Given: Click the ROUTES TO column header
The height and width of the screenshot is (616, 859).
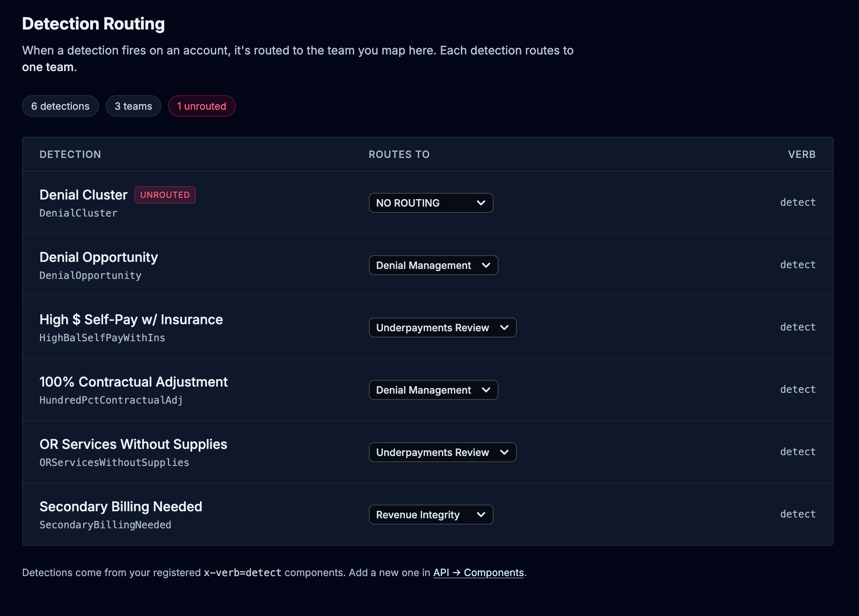Looking at the screenshot, I should (399, 155).
